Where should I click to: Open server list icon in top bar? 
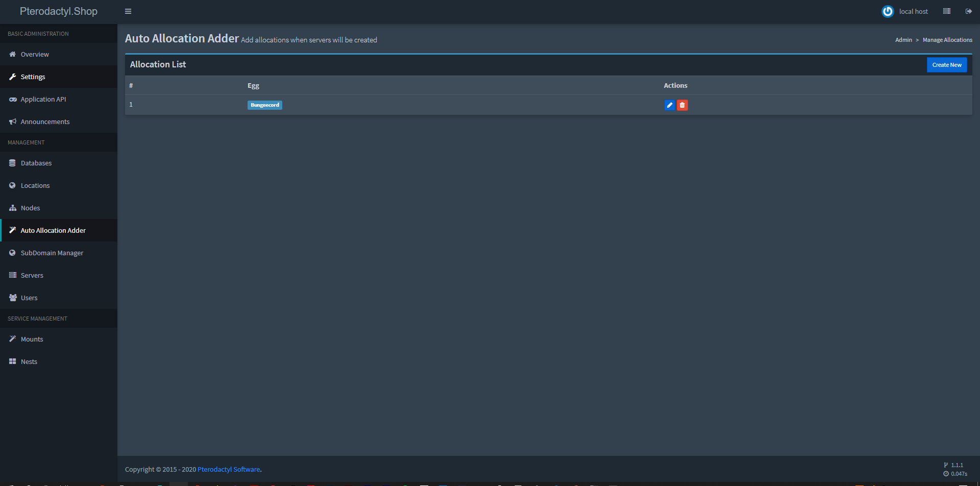tap(946, 11)
